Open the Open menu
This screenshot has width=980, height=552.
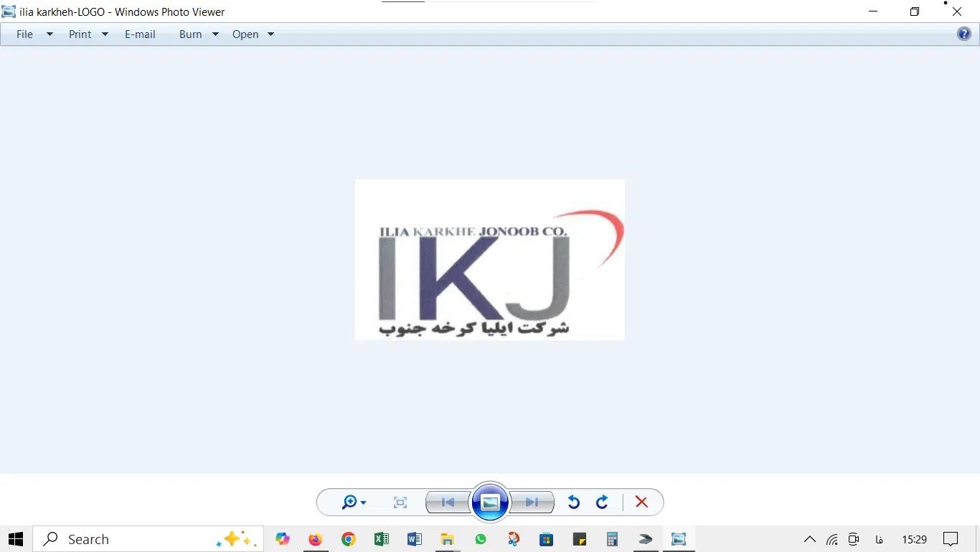pos(245,34)
